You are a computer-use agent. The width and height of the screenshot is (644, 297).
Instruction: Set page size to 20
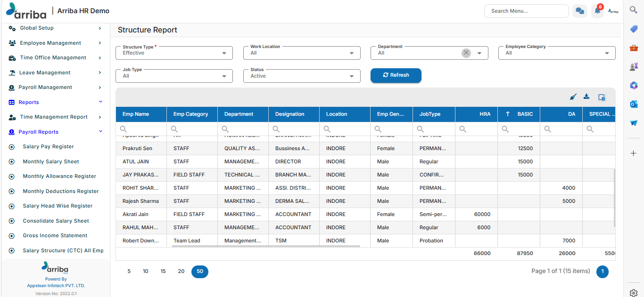181,272
